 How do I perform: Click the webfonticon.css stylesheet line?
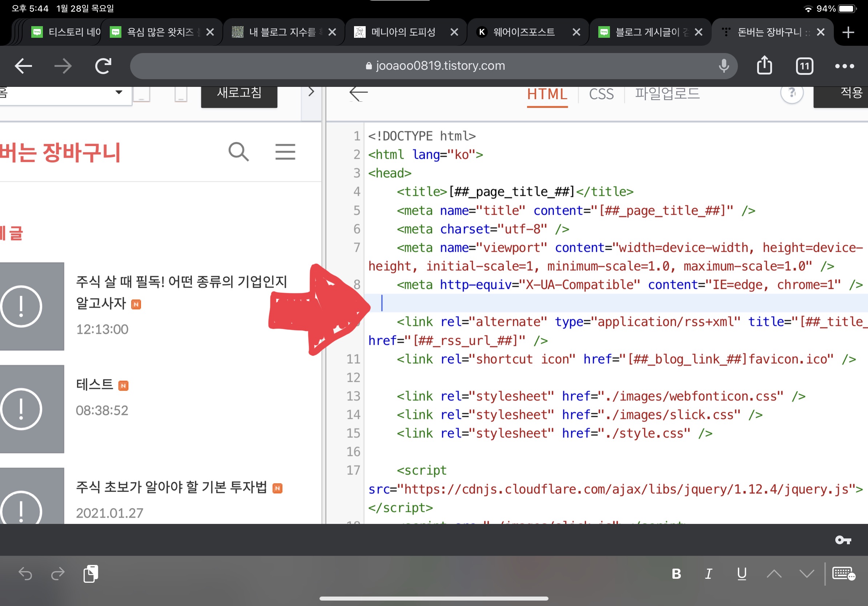pyautogui.click(x=601, y=396)
